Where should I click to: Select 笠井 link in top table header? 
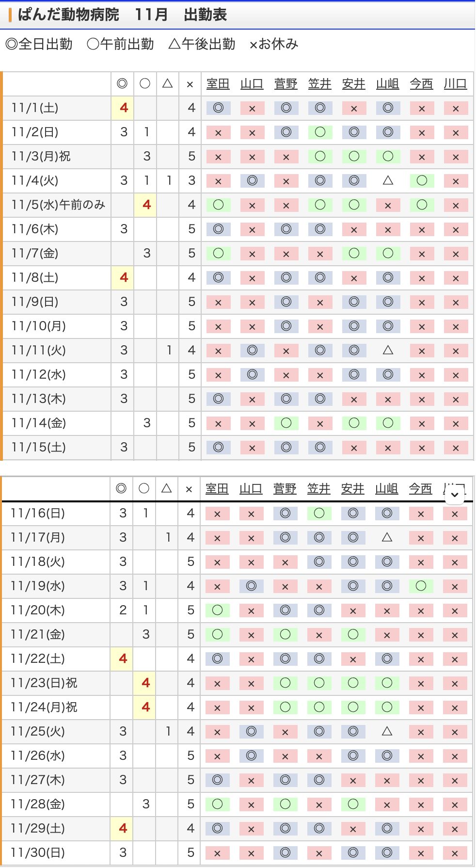319,84
